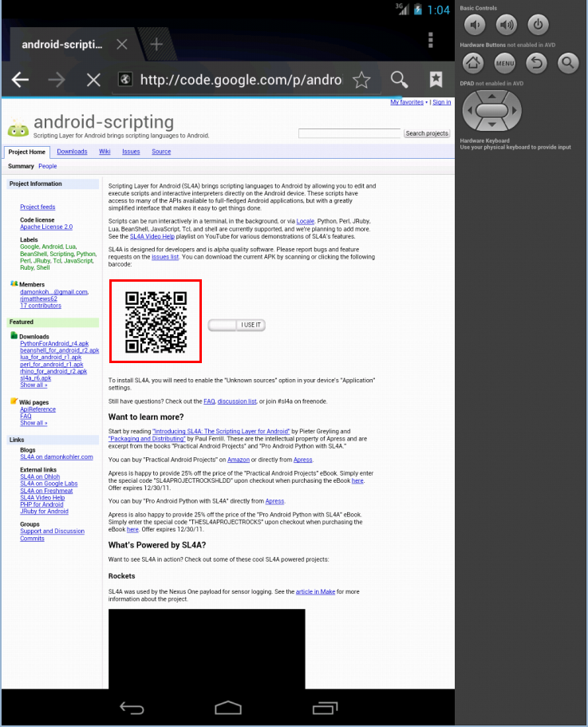Open ApiReference wiki page
The image size is (588, 727).
pyautogui.click(x=38, y=409)
